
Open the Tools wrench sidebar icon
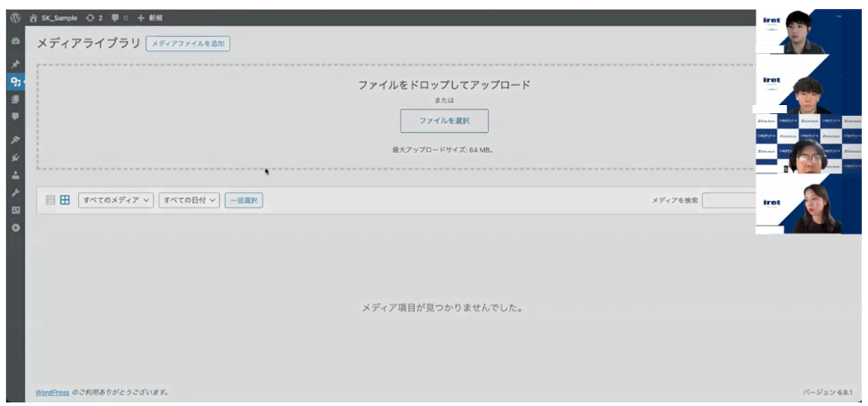point(15,192)
